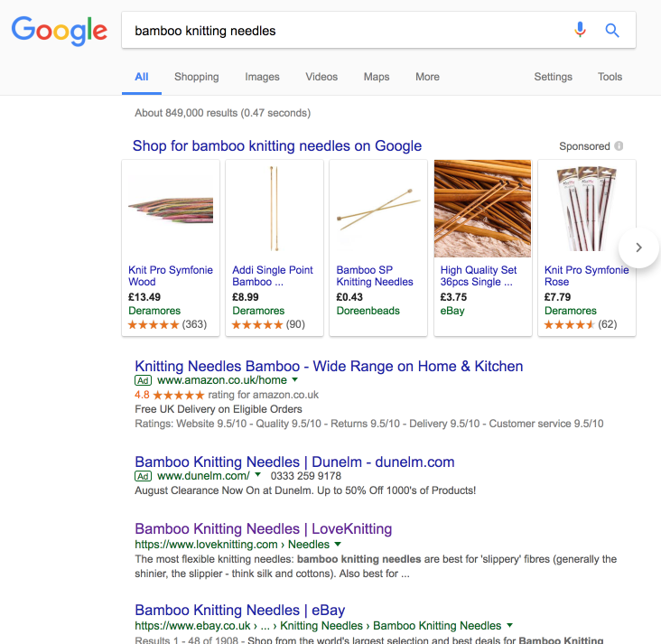Click the Ad badge for dunelm.com

point(144,476)
